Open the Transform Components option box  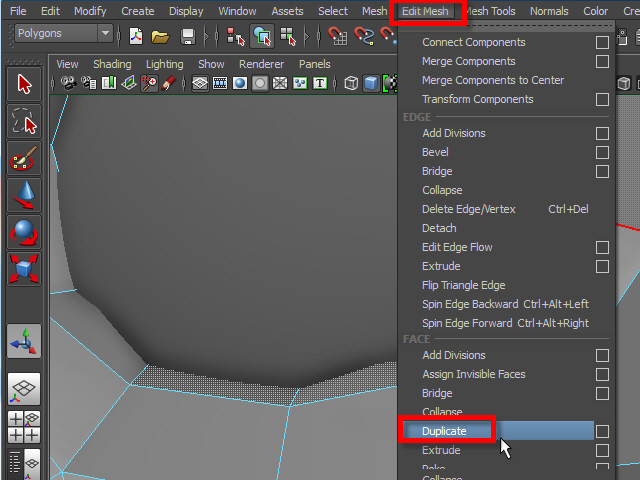click(602, 100)
